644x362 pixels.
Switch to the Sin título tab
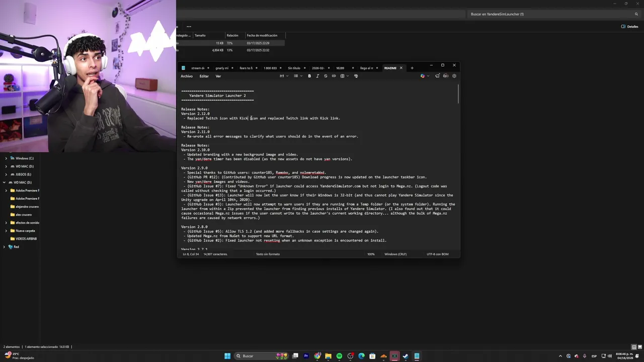tap(294, 68)
